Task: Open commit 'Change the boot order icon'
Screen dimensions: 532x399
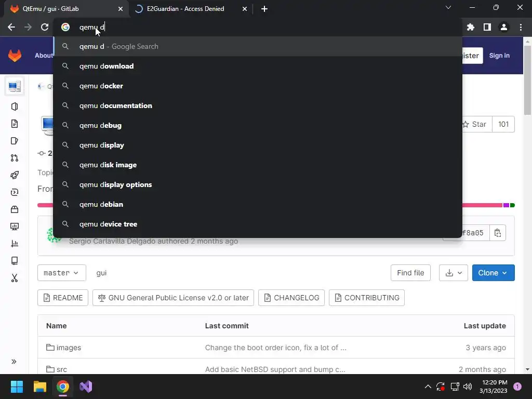Action: point(275,348)
